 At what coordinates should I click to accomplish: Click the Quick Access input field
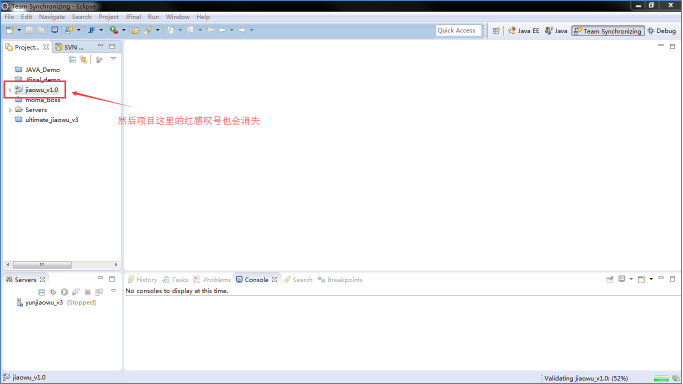pyautogui.click(x=458, y=30)
